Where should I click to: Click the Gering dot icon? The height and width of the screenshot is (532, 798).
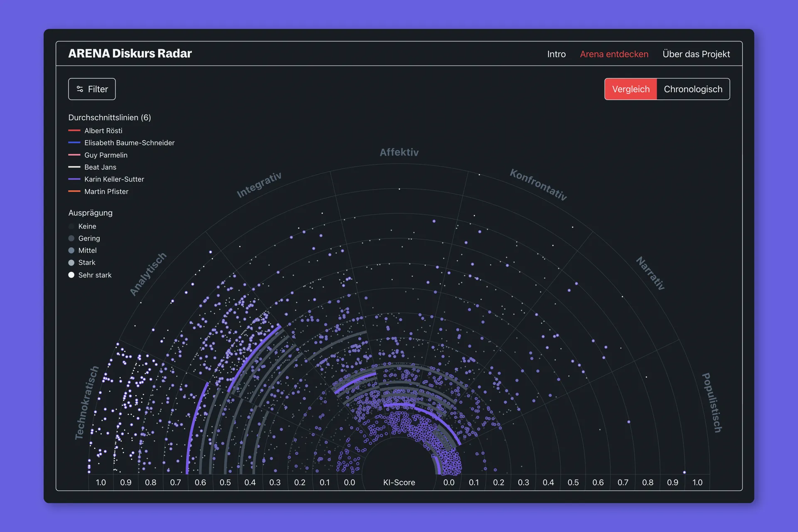pos(71,238)
